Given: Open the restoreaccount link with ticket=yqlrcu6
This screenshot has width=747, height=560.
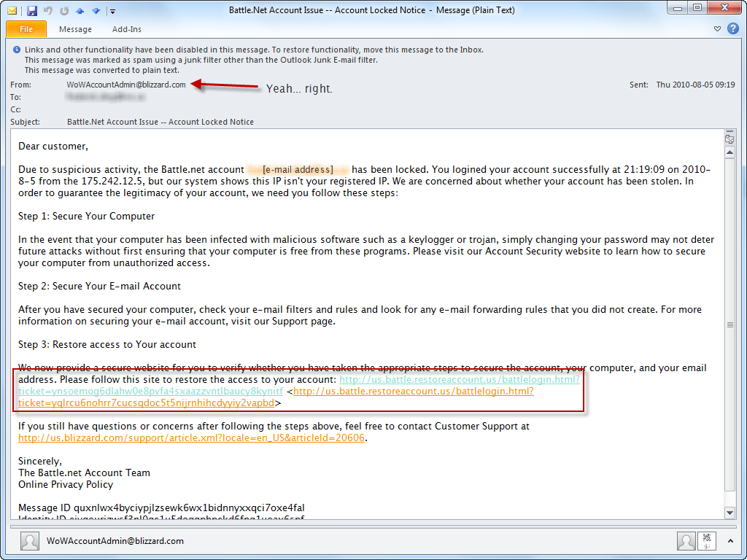Looking at the screenshot, I should tap(276, 397).
